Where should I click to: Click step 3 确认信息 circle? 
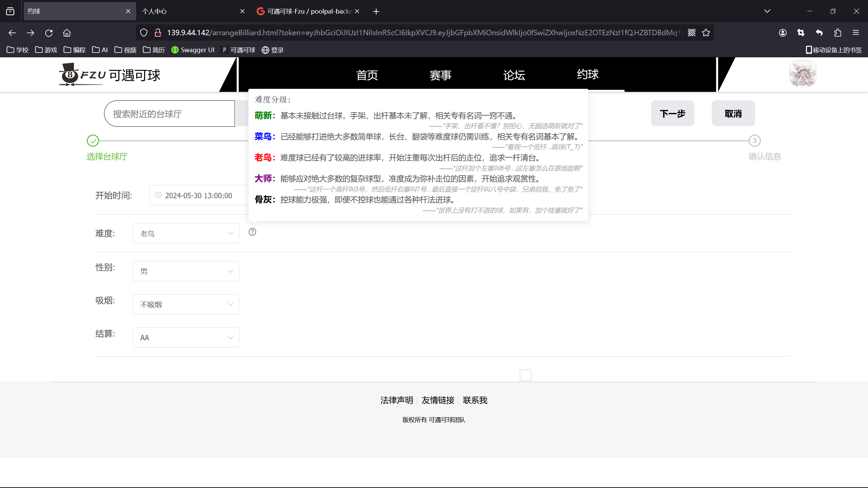[754, 141]
